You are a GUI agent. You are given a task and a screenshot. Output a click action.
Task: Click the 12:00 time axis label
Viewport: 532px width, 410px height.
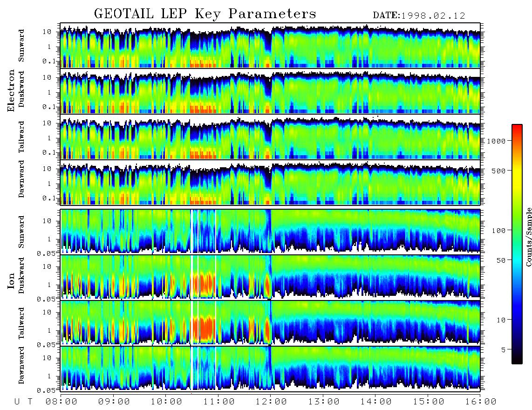tap(271, 402)
